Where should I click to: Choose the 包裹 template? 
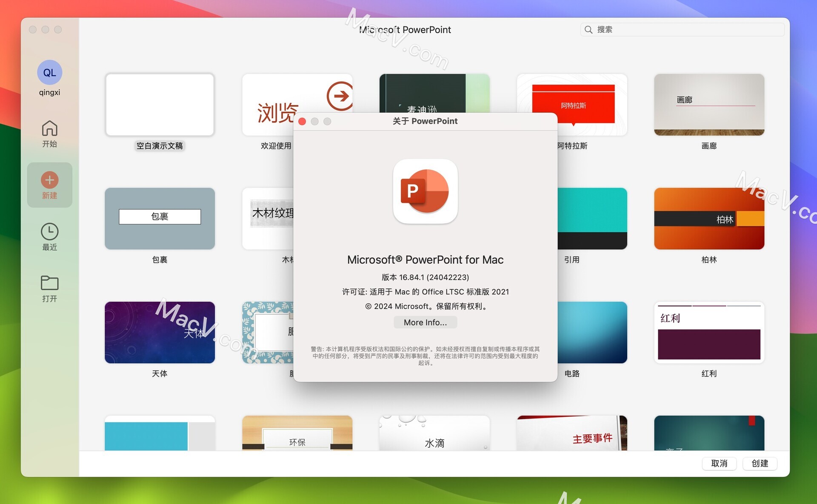pyautogui.click(x=160, y=219)
